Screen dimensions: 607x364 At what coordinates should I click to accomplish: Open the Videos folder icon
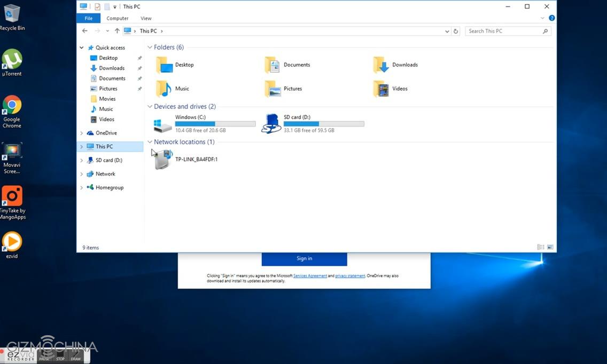click(381, 89)
